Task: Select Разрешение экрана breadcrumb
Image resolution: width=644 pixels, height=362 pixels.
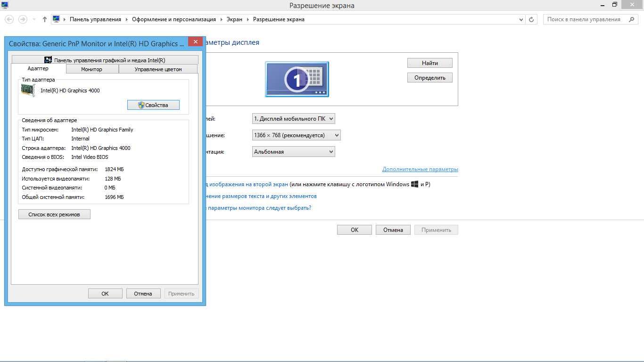Action: tap(279, 19)
